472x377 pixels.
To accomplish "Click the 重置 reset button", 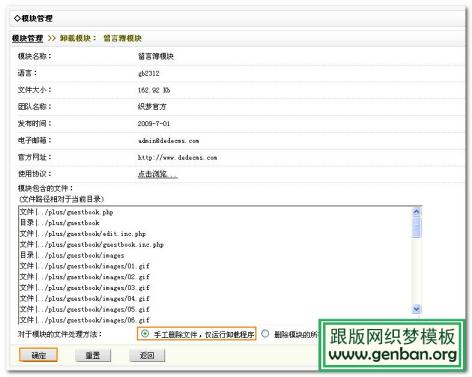I will (93, 355).
